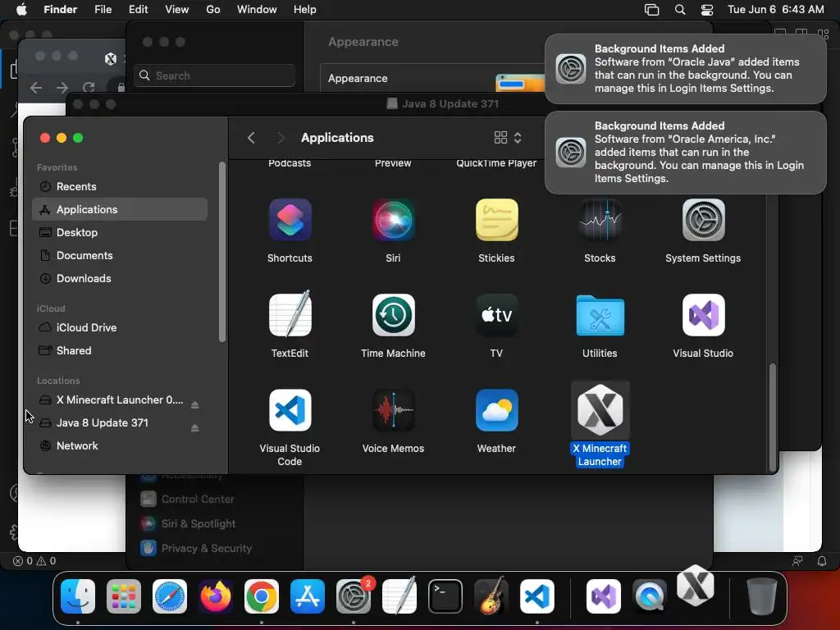Click X Minecraft Launcher icon in Dock
Image resolution: width=840 pixels, height=630 pixels.
click(x=696, y=586)
